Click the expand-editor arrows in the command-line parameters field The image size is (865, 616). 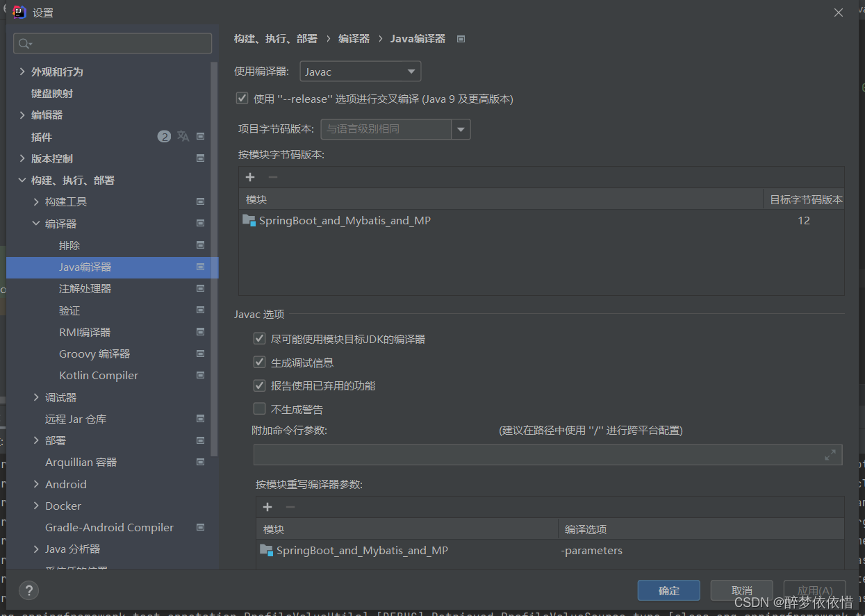coord(830,455)
